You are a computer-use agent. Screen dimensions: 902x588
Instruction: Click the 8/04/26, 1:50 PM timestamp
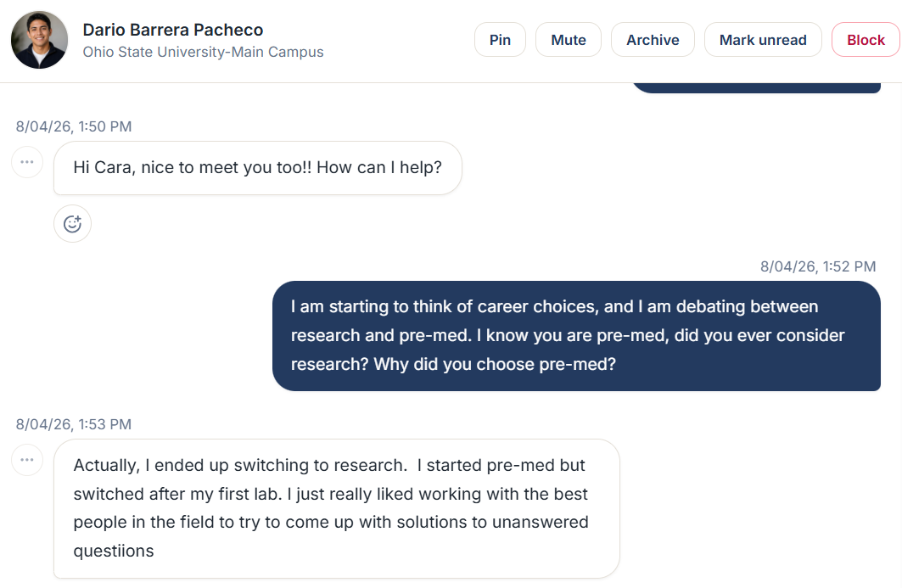74,126
